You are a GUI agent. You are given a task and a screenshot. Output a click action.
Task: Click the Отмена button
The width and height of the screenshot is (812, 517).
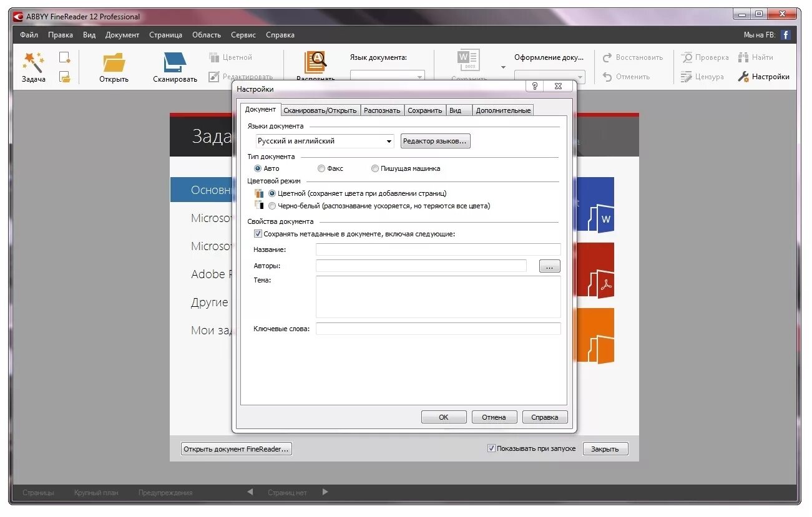click(494, 417)
